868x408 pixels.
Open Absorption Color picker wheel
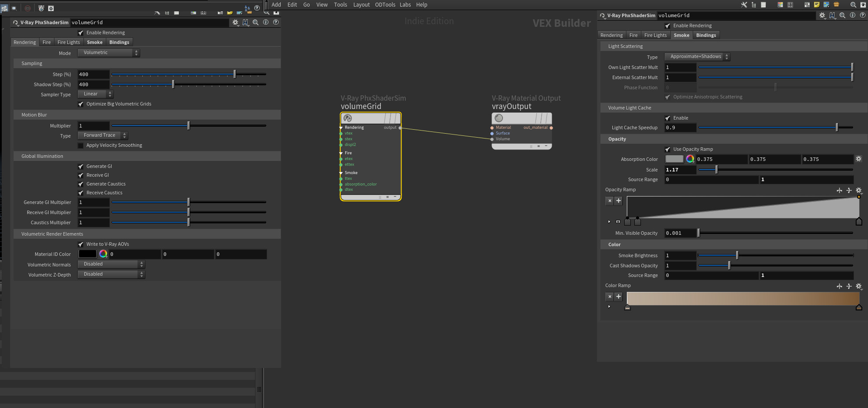[690, 159]
